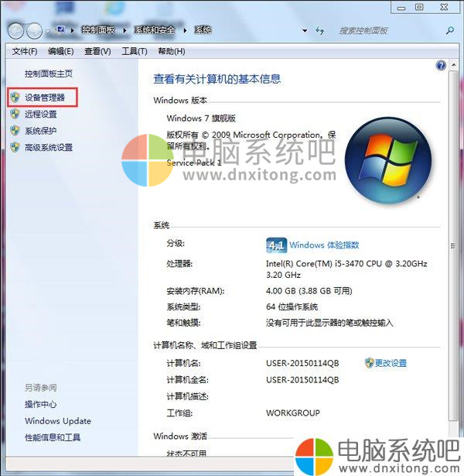The width and height of the screenshot is (464, 476).
Task: Expand the chevron after 控制面板 breadcrumb
Action: coord(125,30)
